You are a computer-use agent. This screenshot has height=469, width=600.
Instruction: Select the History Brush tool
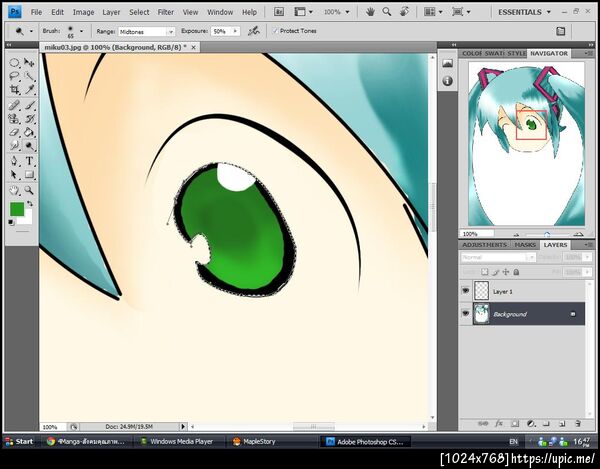pyautogui.click(x=29, y=119)
